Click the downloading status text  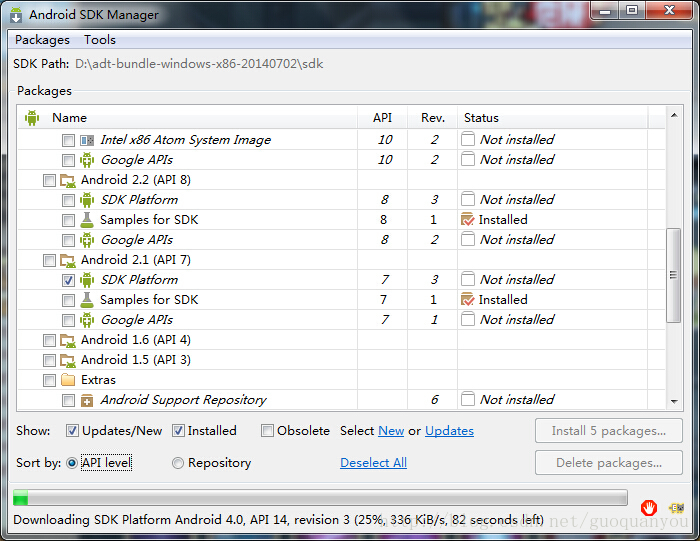[279, 520]
